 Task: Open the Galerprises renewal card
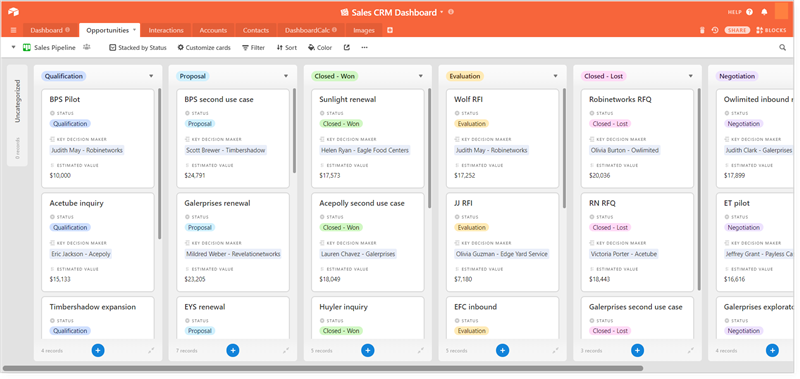tap(233, 242)
